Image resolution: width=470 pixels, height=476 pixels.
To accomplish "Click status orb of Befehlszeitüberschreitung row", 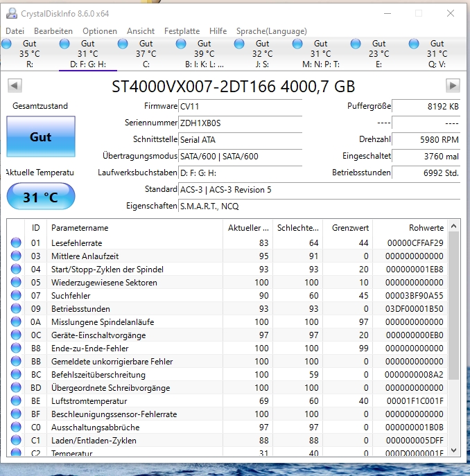I will point(16,374).
